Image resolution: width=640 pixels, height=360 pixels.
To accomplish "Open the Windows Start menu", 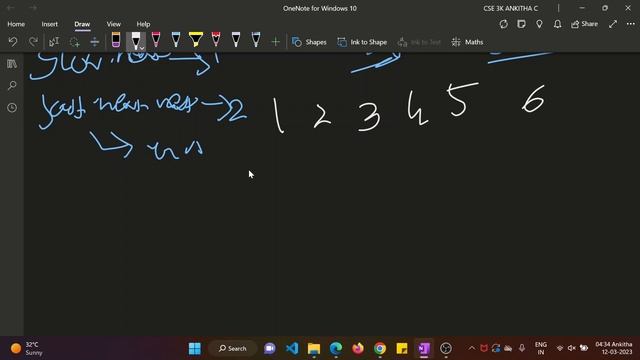I will [195, 348].
